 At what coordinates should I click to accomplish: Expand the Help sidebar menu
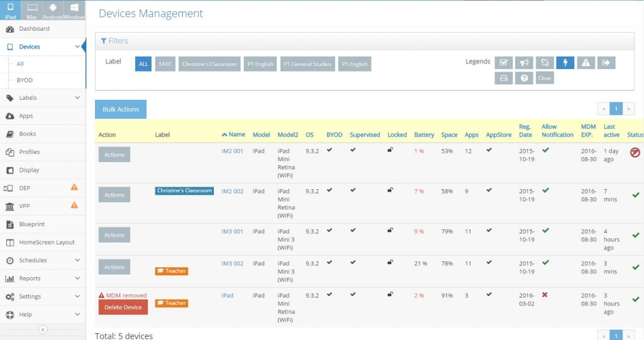tap(43, 314)
